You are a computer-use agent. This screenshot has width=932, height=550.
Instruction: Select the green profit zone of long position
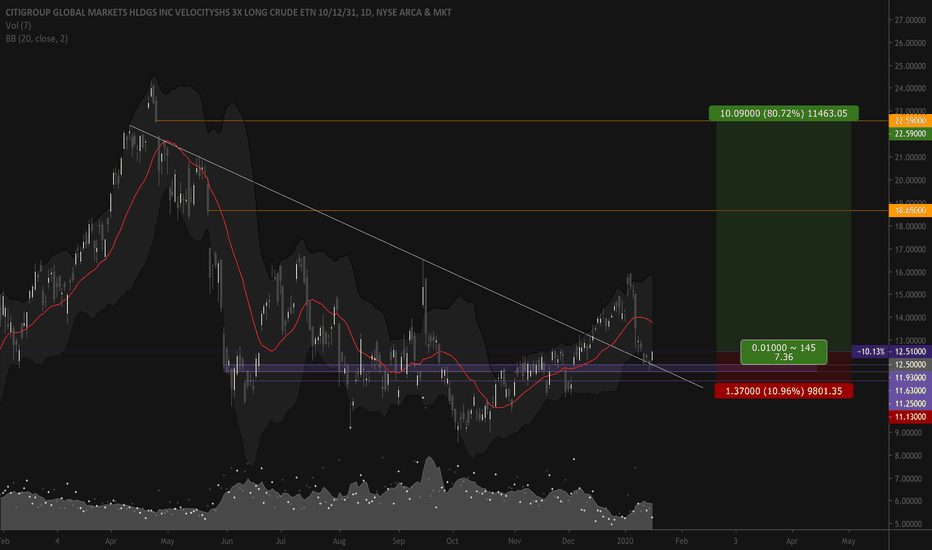click(783, 238)
